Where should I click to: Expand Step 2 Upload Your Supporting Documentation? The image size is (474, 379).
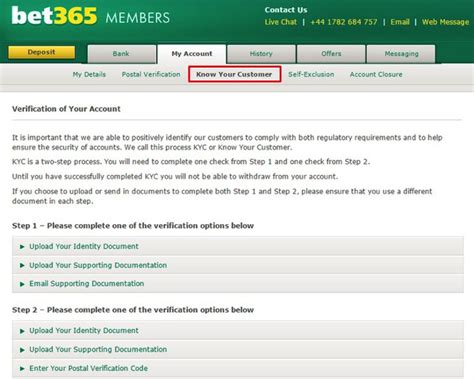238,349
